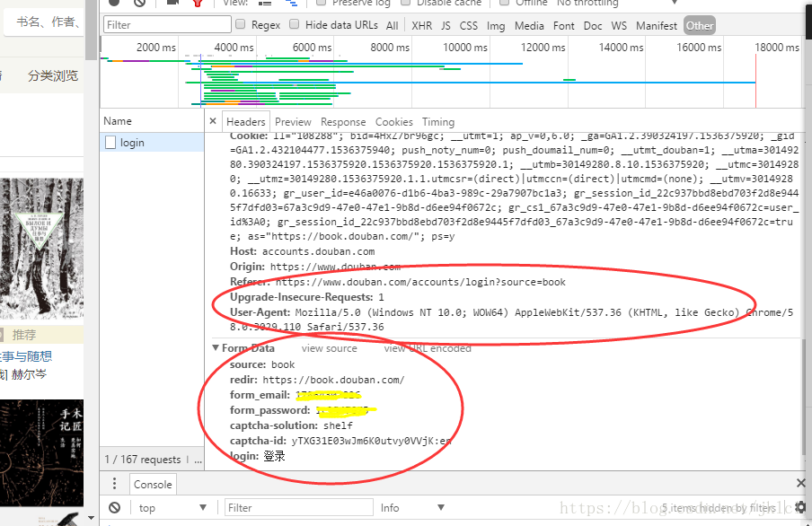Viewport: 812px width, 526px height.
Task: Click the 16000 ms timeline overview marker
Action: pos(699,47)
